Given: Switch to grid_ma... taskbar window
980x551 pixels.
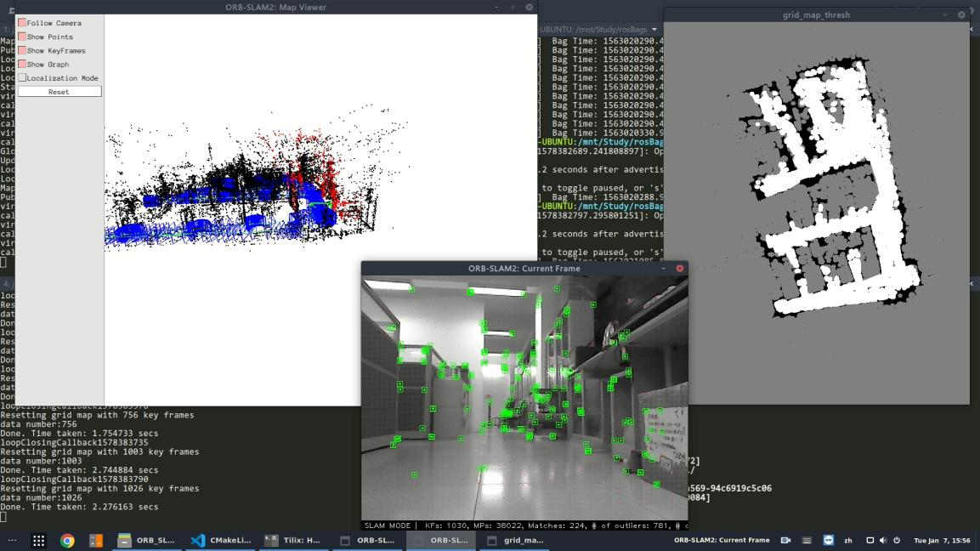Looking at the screenshot, I should [516, 540].
